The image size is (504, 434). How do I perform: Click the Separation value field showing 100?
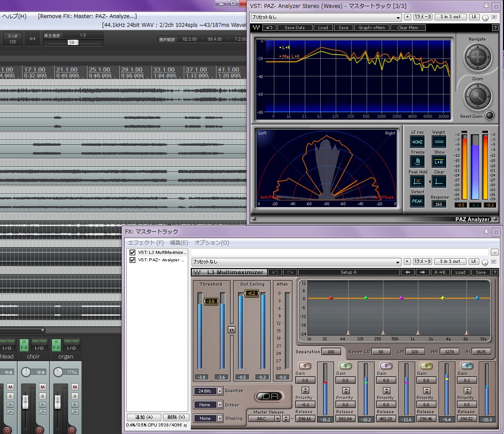(x=331, y=352)
